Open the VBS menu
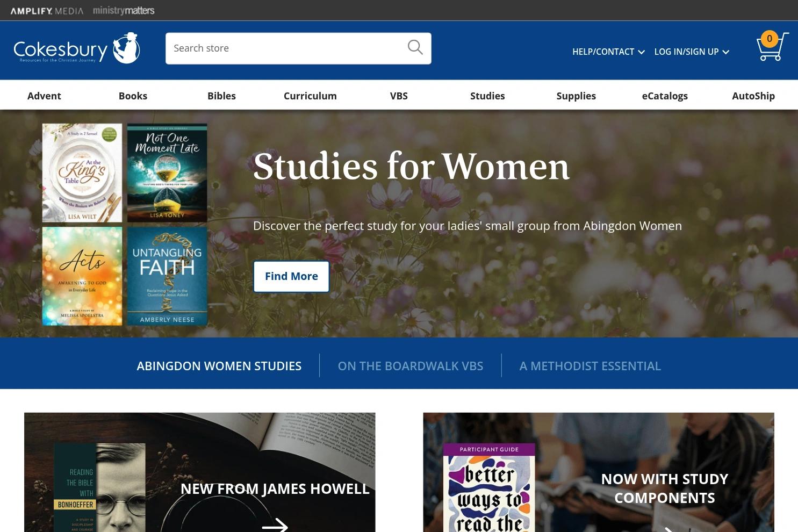 pos(399,96)
